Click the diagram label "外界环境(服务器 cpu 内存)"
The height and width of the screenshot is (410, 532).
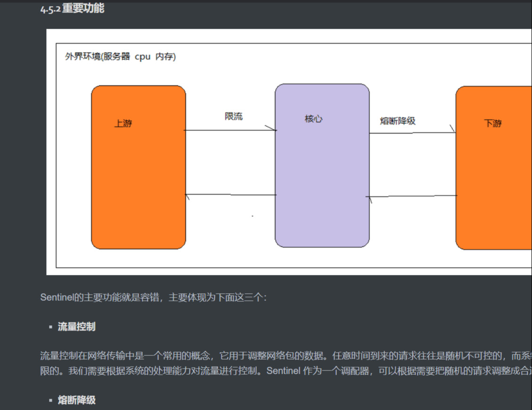(x=121, y=56)
